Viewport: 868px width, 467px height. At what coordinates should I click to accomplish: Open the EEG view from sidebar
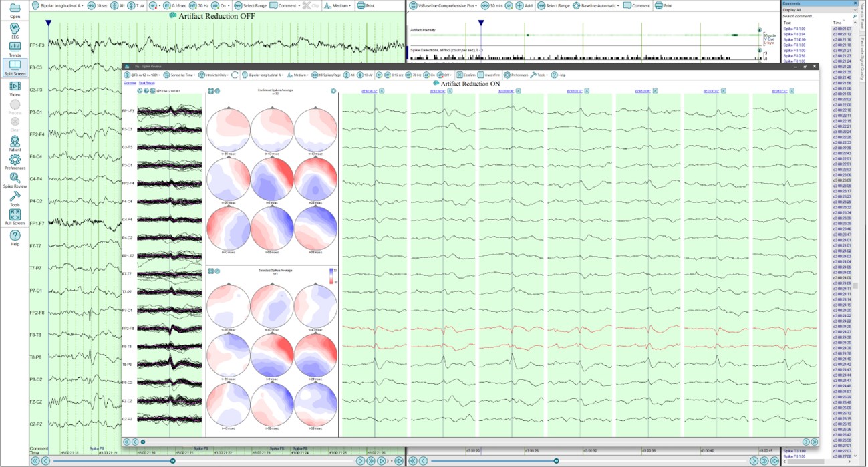point(15,30)
